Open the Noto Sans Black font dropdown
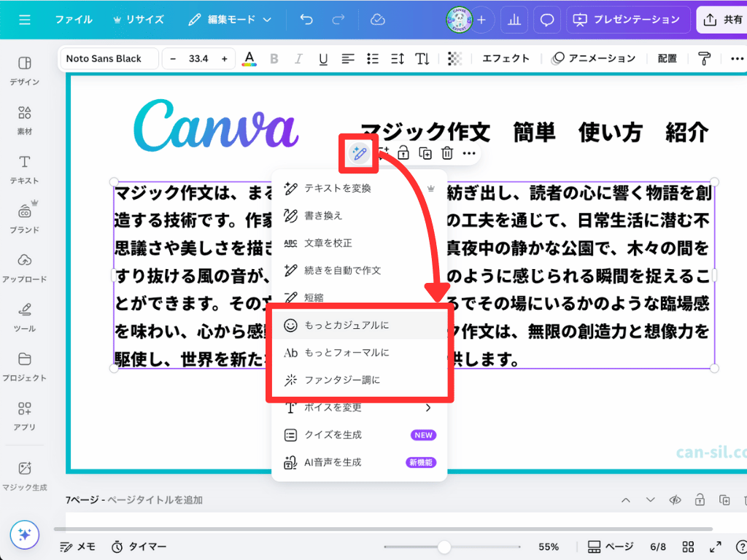 tap(109, 58)
